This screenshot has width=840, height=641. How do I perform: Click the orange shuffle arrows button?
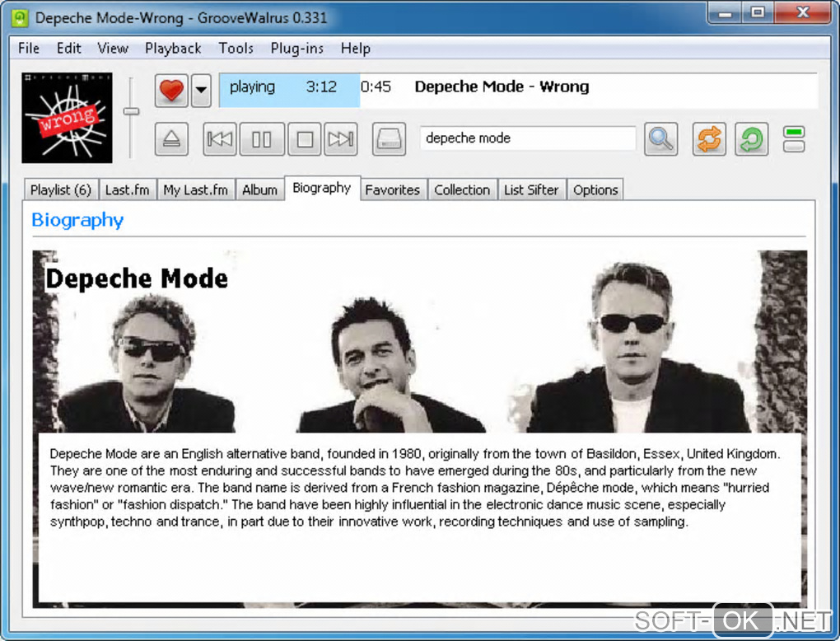coord(709,139)
